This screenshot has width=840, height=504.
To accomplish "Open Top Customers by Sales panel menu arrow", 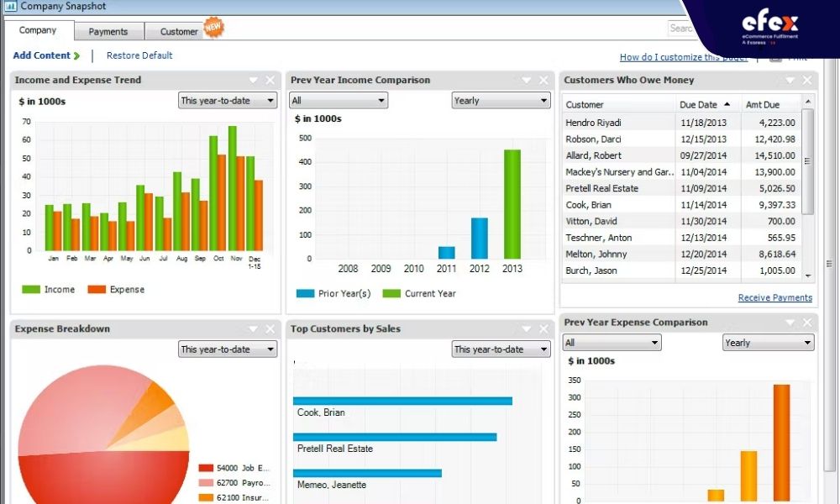I will [x=527, y=328].
